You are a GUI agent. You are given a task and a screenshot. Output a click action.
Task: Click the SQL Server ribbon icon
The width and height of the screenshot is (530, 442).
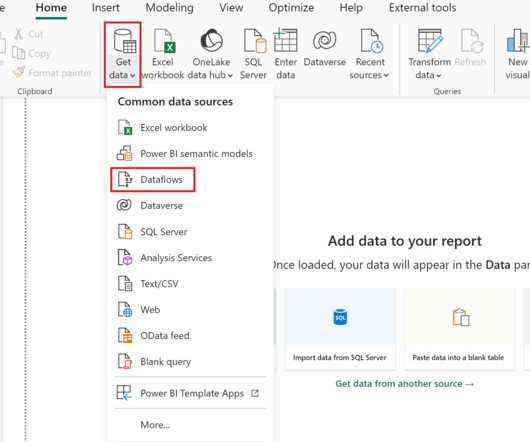pyautogui.click(x=255, y=41)
